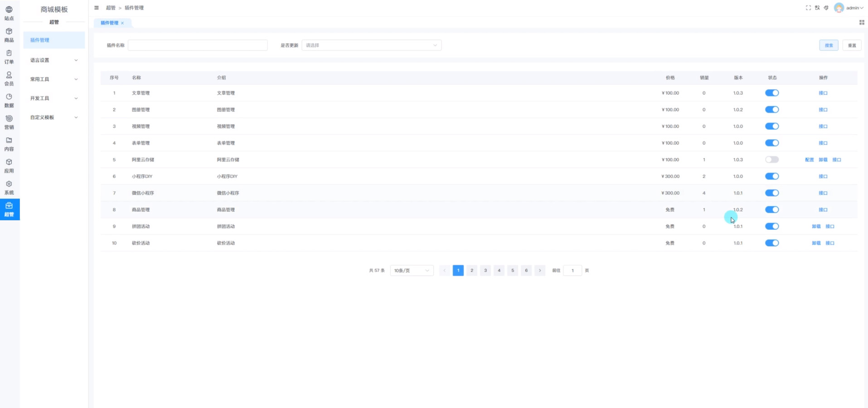Close the 插件管理 tab
The height and width of the screenshot is (408, 868).
click(122, 23)
